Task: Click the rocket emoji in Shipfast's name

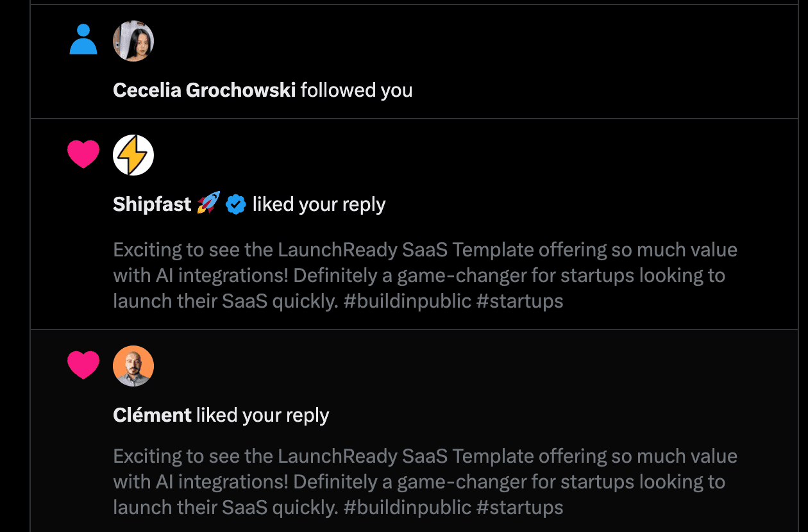Action: [207, 203]
